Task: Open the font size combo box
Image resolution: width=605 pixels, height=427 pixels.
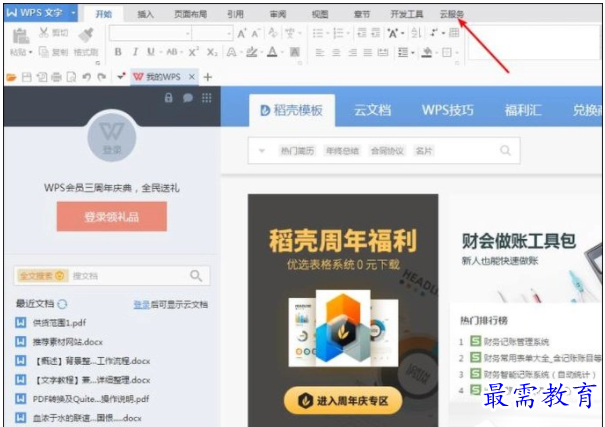Action: (212, 34)
